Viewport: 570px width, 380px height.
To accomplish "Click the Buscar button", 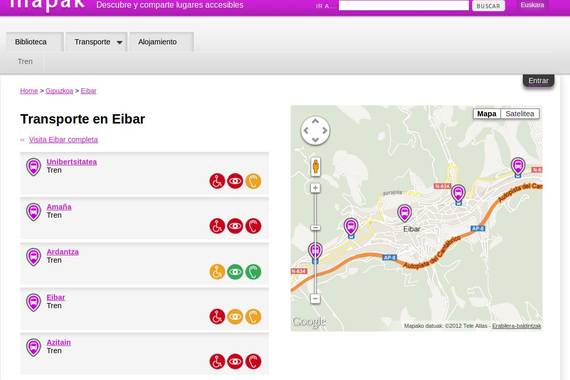I will coord(488,6).
